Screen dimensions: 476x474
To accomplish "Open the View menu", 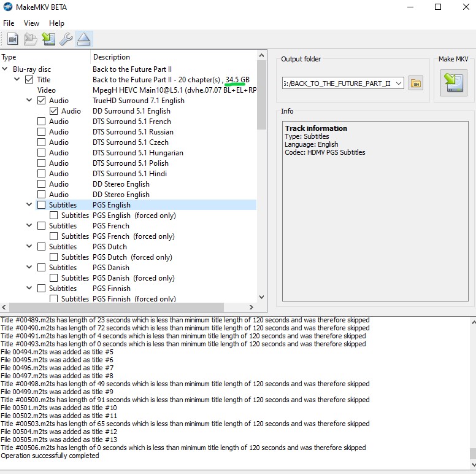I will tap(31, 23).
